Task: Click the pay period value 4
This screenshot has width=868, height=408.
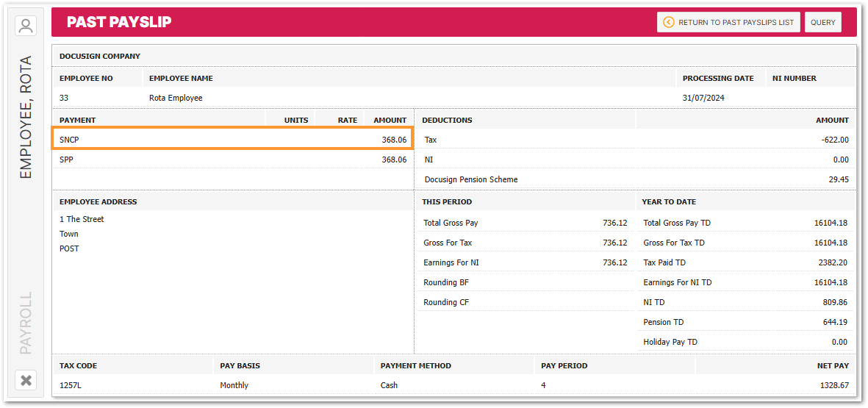Action: tap(544, 385)
